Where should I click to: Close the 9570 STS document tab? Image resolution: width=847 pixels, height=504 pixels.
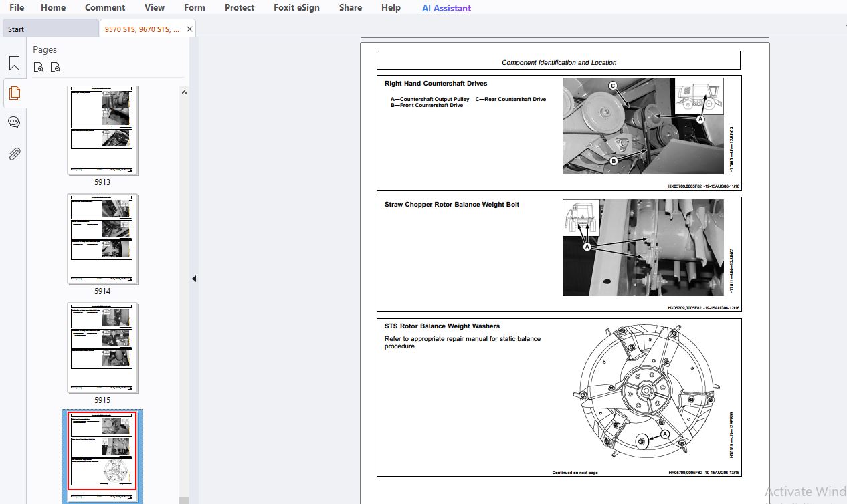189,29
